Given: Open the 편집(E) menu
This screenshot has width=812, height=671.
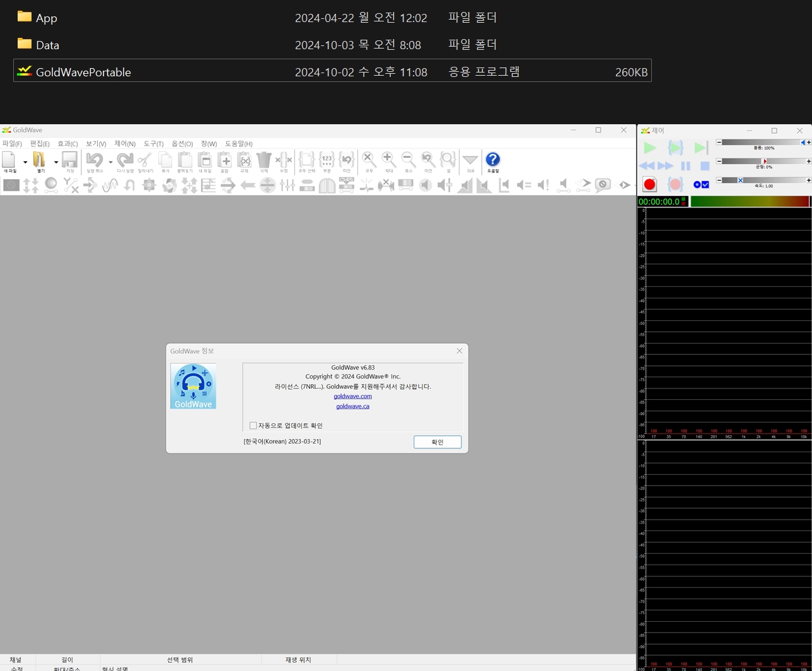Looking at the screenshot, I should tap(40, 144).
